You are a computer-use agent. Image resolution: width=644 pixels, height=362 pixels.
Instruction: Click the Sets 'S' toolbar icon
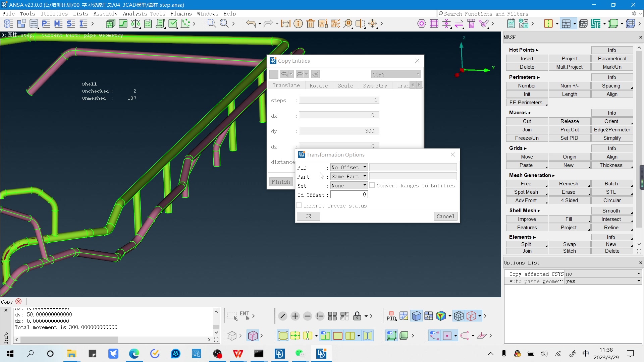71,24
